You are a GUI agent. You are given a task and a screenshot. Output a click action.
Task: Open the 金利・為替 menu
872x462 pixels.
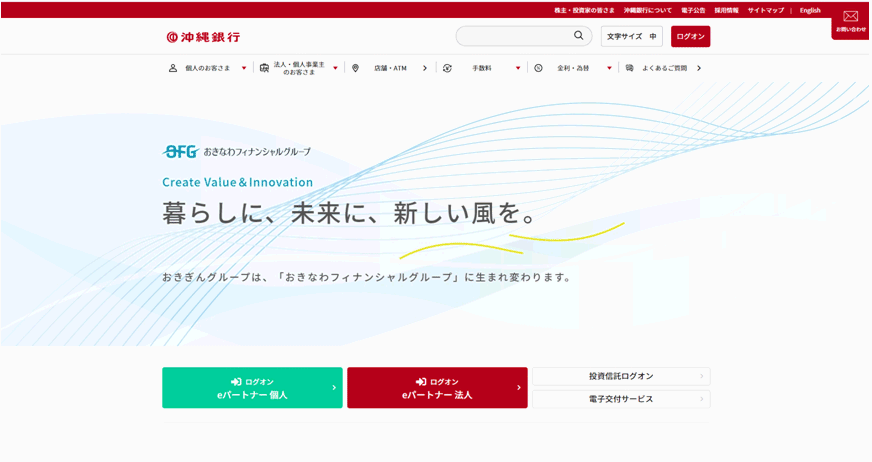coord(573,68)
